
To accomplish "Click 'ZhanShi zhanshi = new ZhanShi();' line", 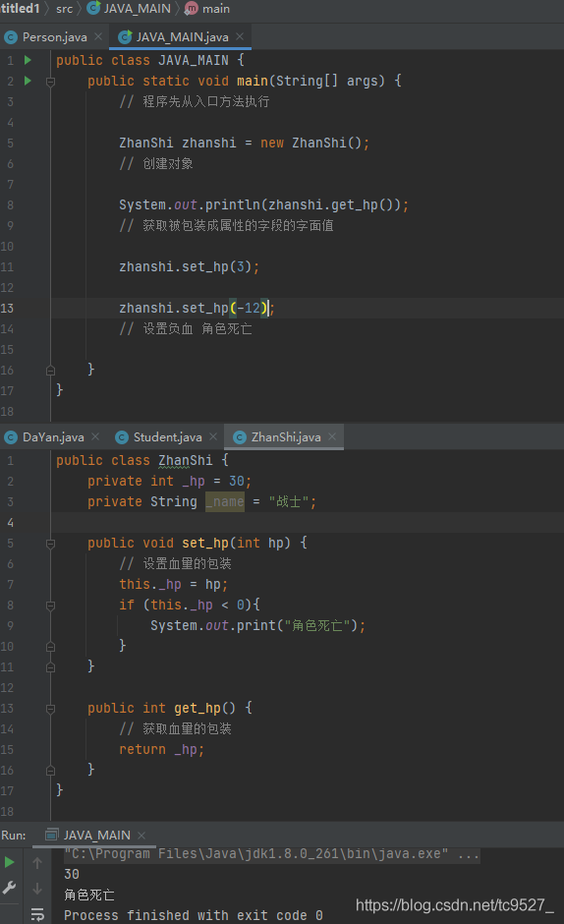I will pos(244,144).
